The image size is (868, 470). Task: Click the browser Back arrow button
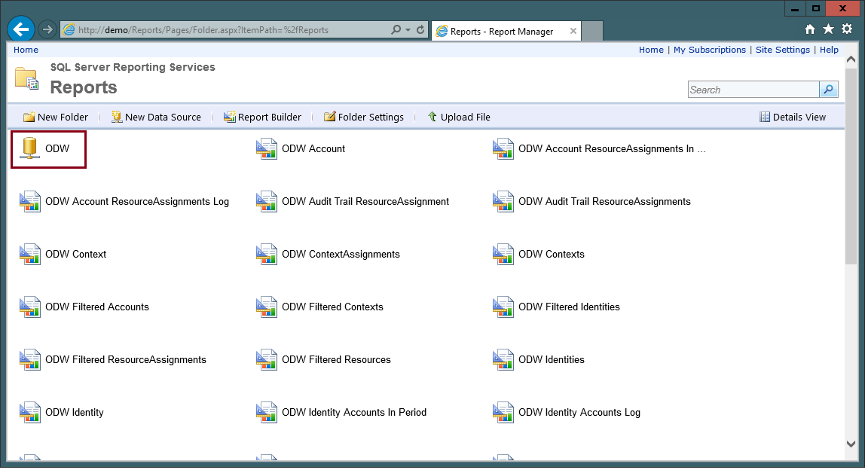[x=21, y=29]
